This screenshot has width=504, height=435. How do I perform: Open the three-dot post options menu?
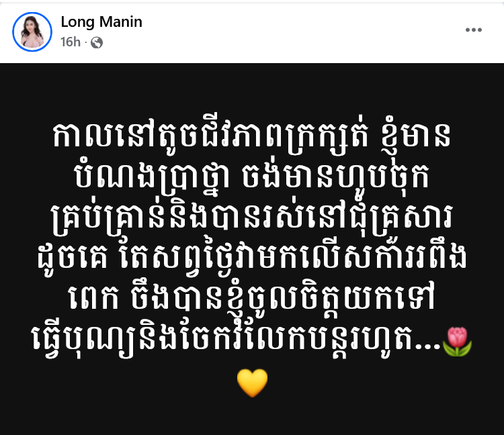pyautogui.click(x=474, y=30)
